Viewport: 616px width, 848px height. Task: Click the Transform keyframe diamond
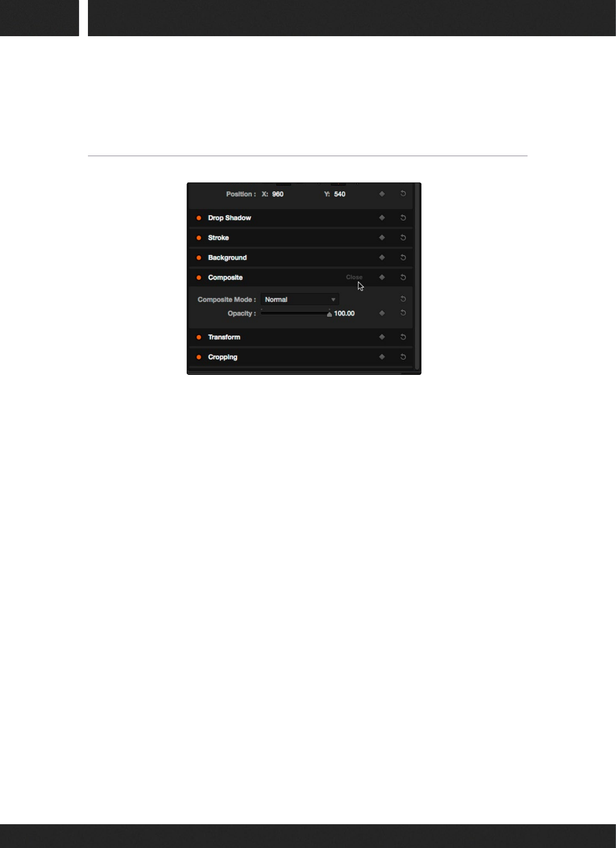(382, 337)
